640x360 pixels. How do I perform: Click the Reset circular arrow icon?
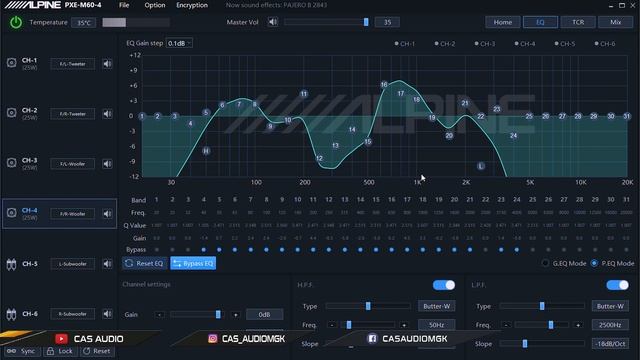tap(87, 351)
